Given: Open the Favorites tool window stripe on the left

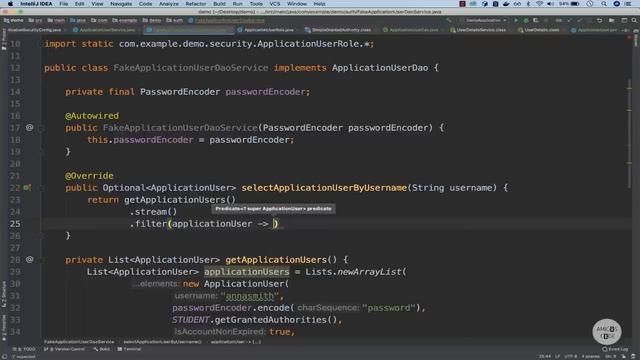Looking at the screenshot, I should click(x=4, y=329).
